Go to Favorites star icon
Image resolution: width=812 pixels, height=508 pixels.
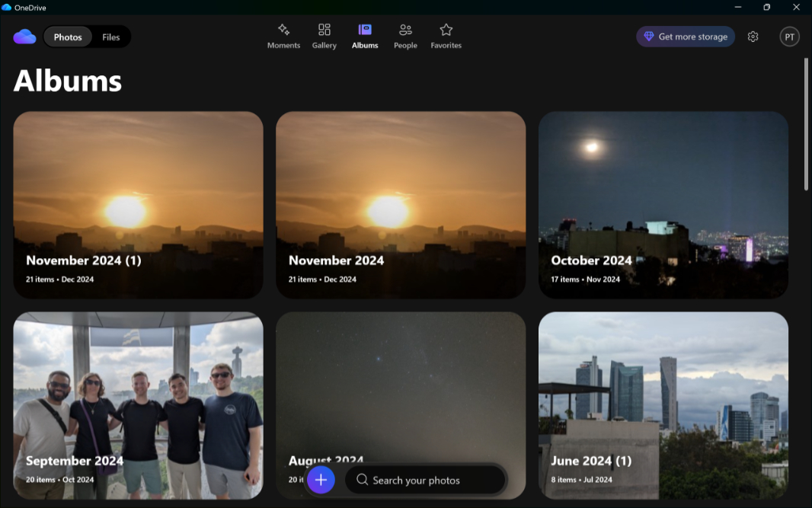(446, 30)
